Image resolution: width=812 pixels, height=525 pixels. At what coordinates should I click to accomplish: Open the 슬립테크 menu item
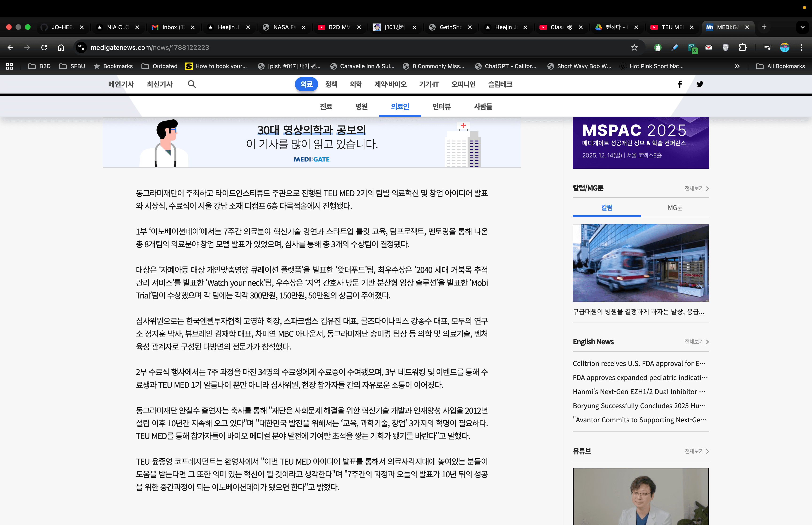[x=500, y=84]
